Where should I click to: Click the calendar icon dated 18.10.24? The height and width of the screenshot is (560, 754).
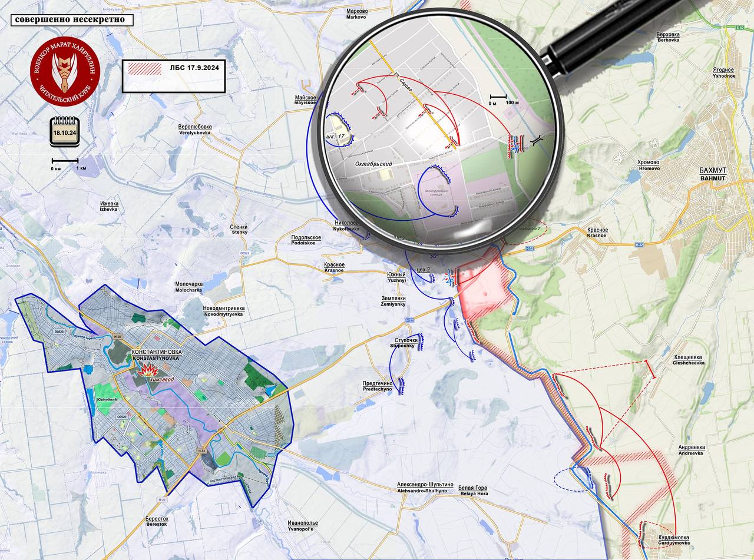[x=64, y=130]
